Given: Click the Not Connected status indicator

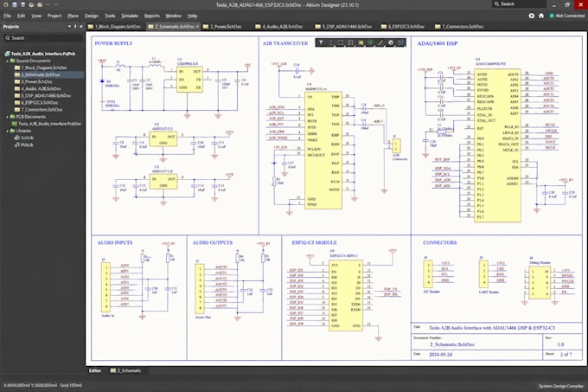Looking at the screenshot, I should 566,16.
